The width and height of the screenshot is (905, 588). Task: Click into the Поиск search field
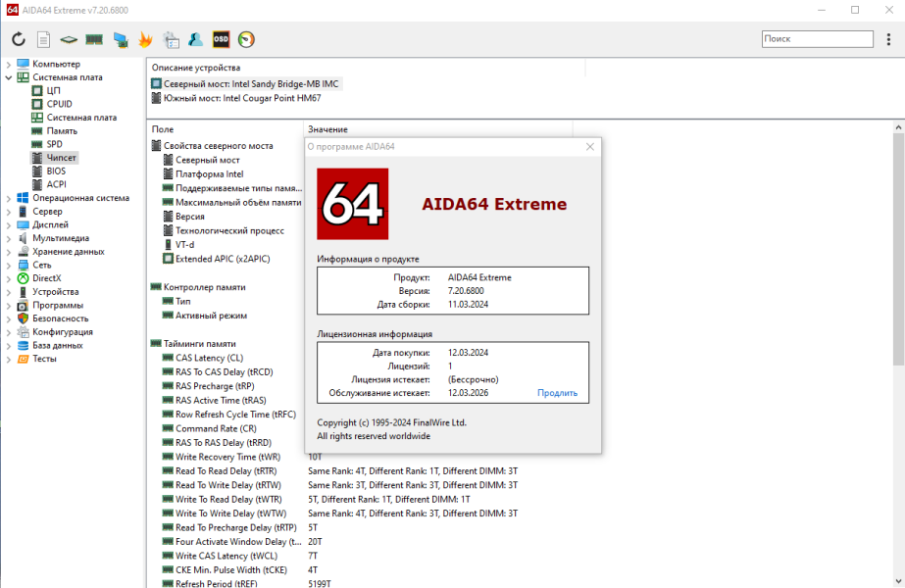818,38
